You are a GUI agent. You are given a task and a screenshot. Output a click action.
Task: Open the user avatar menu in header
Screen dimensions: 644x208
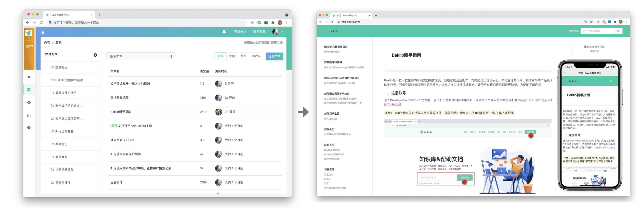277,32
